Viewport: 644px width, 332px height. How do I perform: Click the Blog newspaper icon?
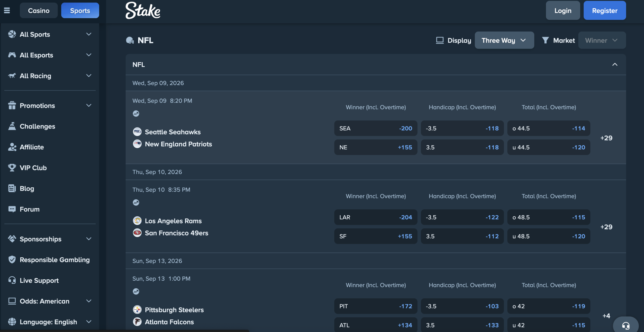click(12, 188)
